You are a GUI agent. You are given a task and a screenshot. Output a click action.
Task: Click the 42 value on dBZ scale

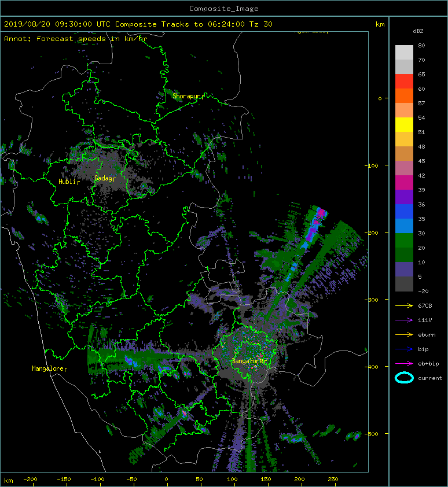421,175
